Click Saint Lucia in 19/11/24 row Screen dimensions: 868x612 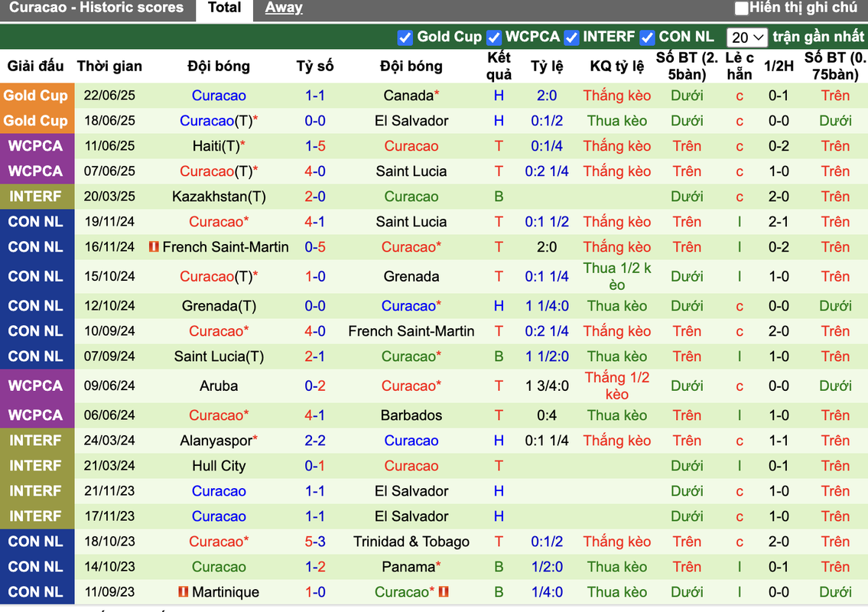tap(411, 222)
